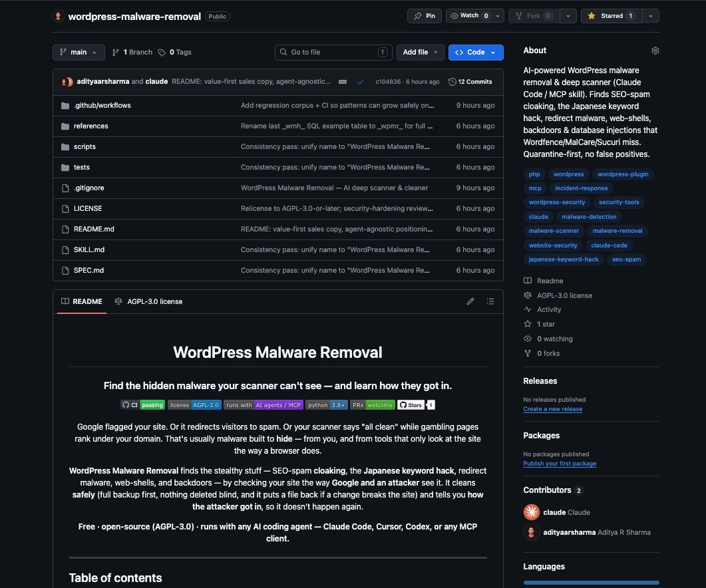Click the .github/workflows folder icon
This screenshot has height=588, width=706.
(x=65, y=106)
